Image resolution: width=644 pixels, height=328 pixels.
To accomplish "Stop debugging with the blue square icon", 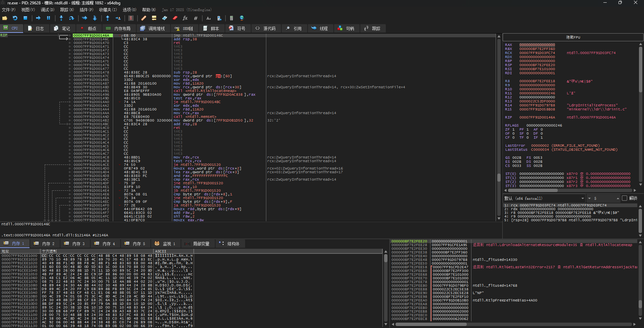I will click(x=25, y=18).
